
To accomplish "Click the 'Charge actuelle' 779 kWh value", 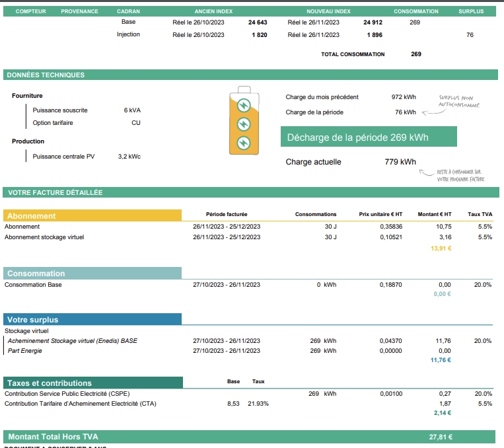I will 400,162.
